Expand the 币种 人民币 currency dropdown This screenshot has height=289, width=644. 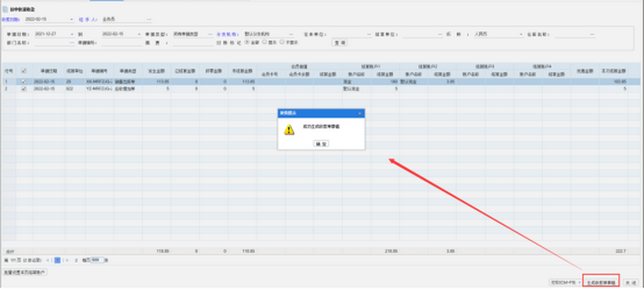(520, 34)
